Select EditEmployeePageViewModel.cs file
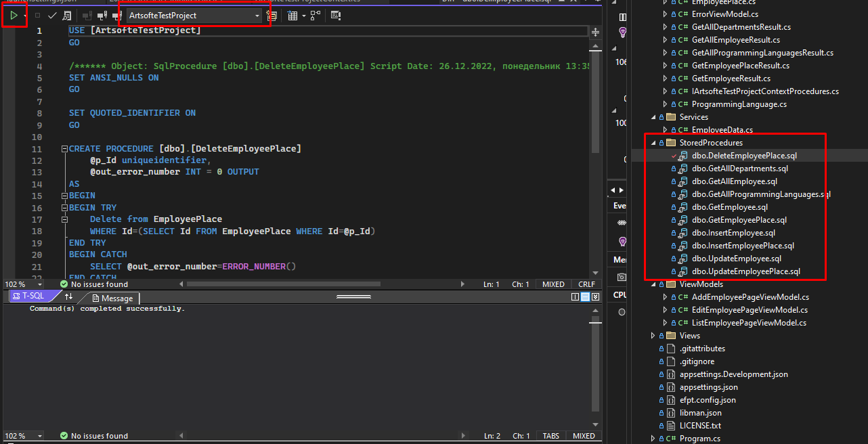 point(750,310)
